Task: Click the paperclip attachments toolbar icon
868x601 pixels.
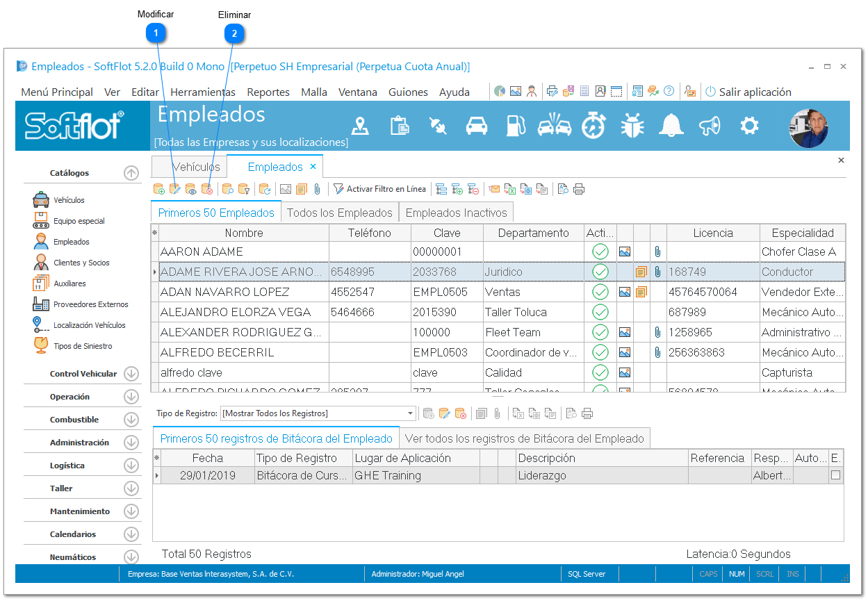Action: (x=317, y=189)
